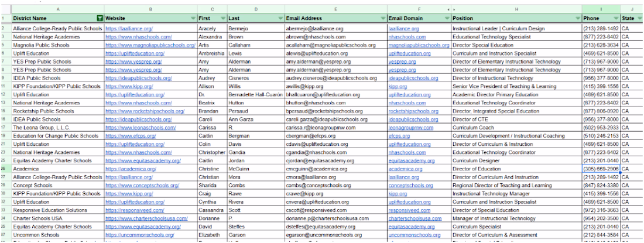This screenshot has width=644, height=243.
Task: Open the www.conceptschools.org Website link
Action: pyautogui.click(x=142, y=186)
